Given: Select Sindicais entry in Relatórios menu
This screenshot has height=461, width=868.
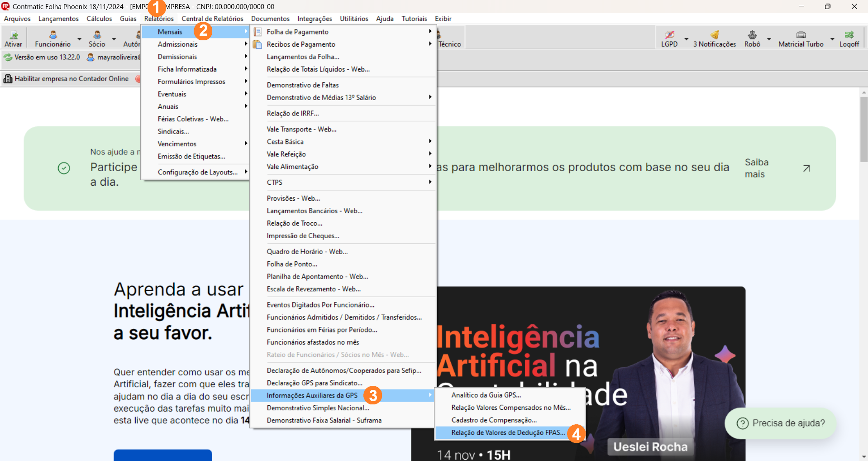Looking at the screenshot, I should pyautogui.click(x=196, y=131).
